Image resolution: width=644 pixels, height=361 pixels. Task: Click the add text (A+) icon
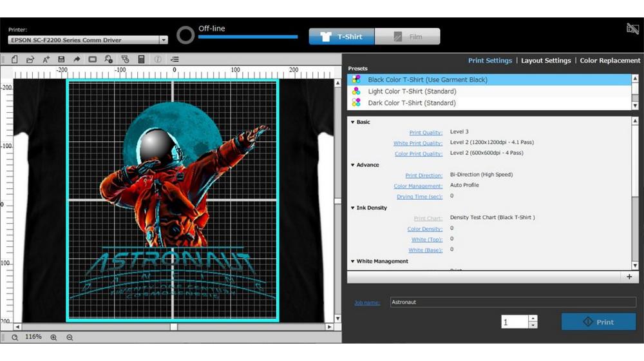coord(46,59)
